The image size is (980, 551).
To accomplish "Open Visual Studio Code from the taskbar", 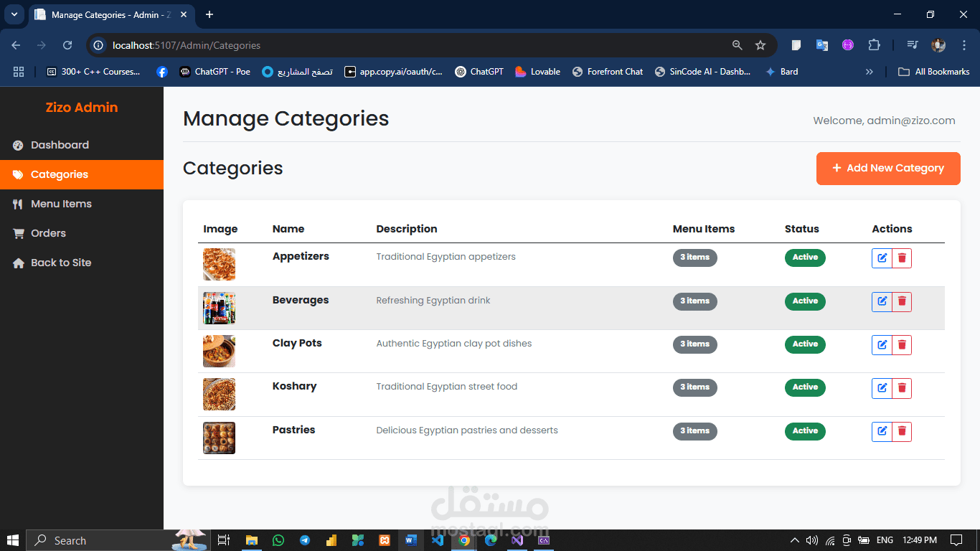I will point(438,540).
